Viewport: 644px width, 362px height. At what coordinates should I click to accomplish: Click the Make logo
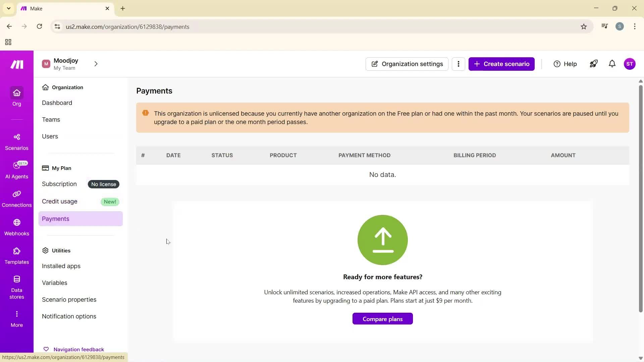click(x=16, y=64)
